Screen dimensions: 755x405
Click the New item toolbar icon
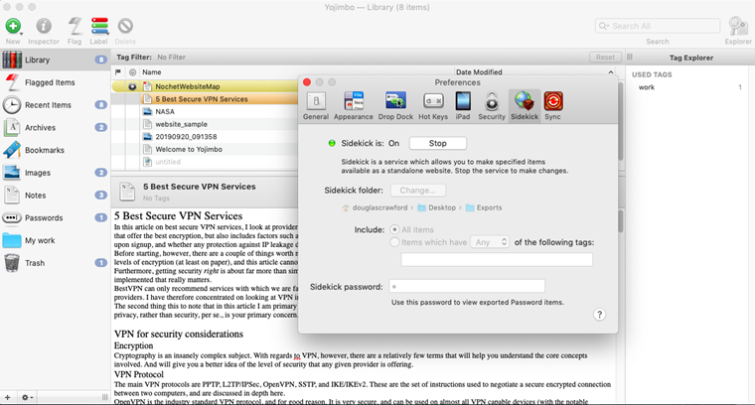[x=13, y=26]
